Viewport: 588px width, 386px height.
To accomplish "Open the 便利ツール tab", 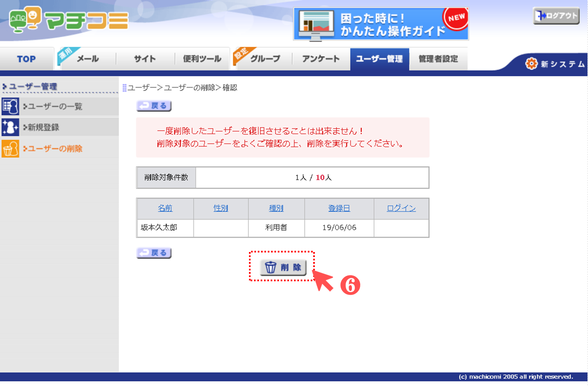I will click(202, 59).
